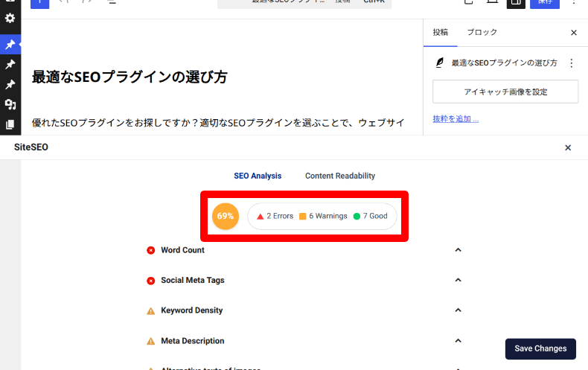Click the green dot next to 7 Good
Viewport: 588px width, 370px height.
(x=357, y=216)
